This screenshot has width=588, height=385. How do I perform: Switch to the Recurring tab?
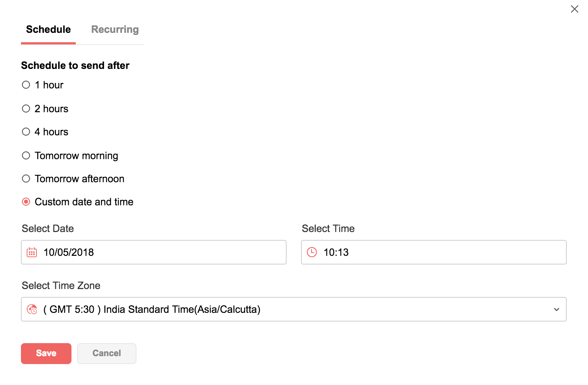pos(115,30)
